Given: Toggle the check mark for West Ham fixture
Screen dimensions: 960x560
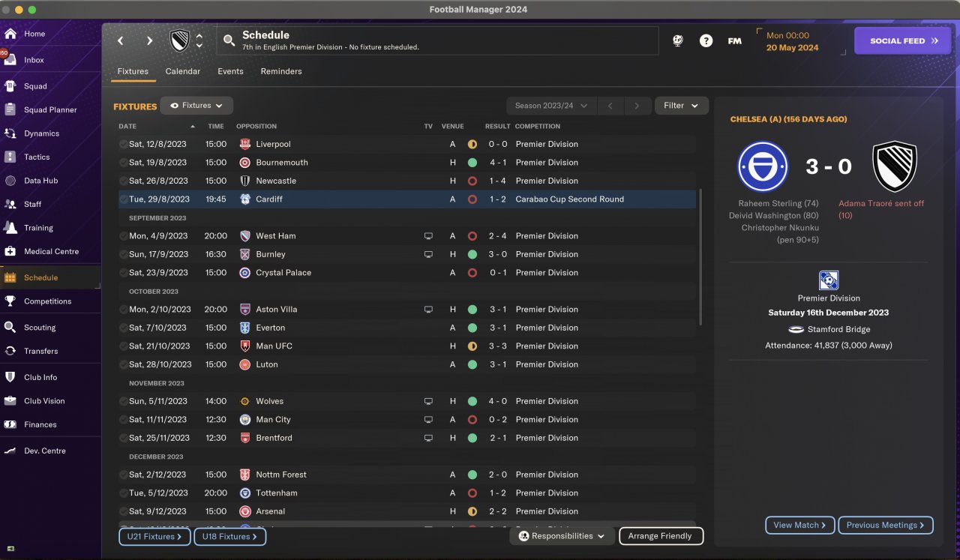Looking at the screenshot, I should click(123, 236).
